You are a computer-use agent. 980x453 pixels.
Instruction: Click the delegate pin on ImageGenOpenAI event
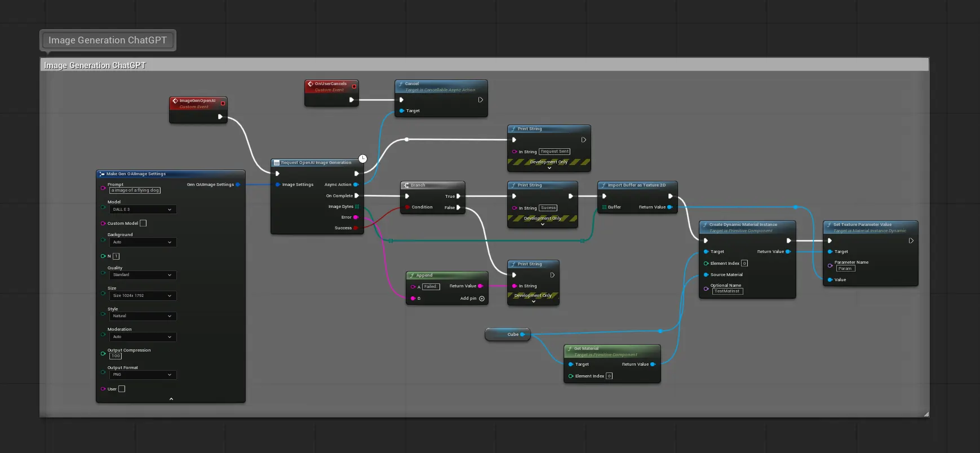tap(223, 103)
